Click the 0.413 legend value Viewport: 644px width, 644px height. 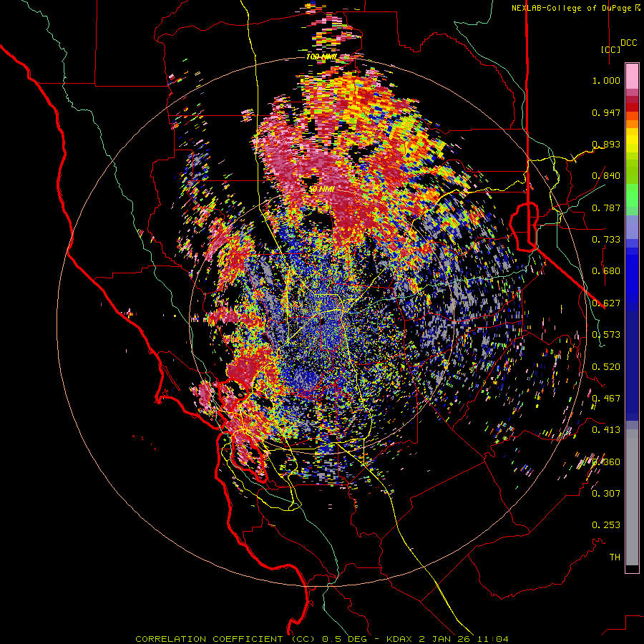point(606,430)
